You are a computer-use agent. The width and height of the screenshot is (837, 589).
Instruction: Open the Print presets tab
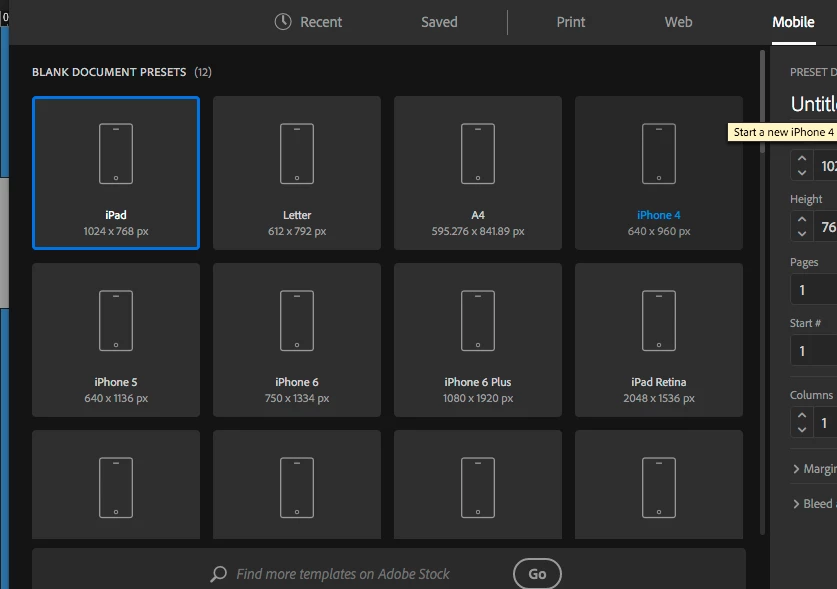coord(571,22)
